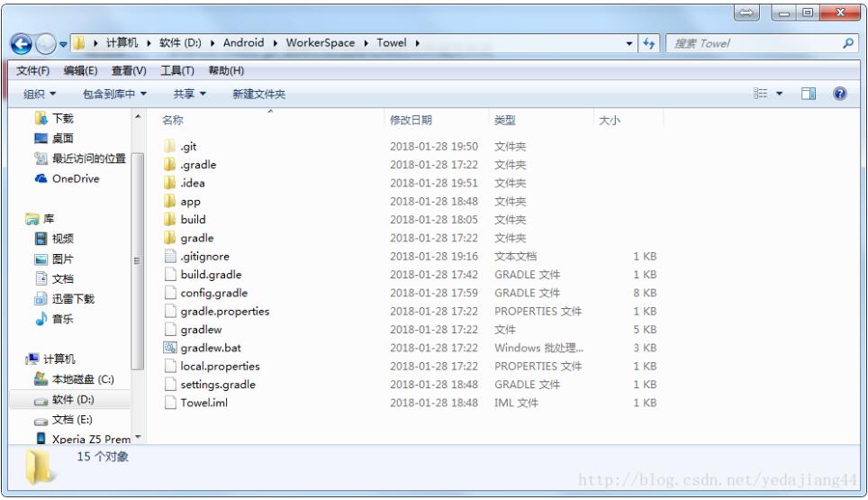
Task: Expand the arrow after 计算机 breadcrumb
Action: pos(149,43)
